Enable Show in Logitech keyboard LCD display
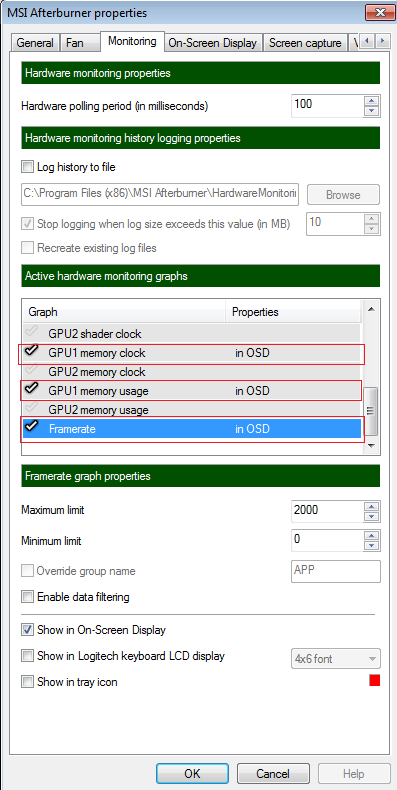This screenshot has height=790, width=397. (x=27, y=656)
